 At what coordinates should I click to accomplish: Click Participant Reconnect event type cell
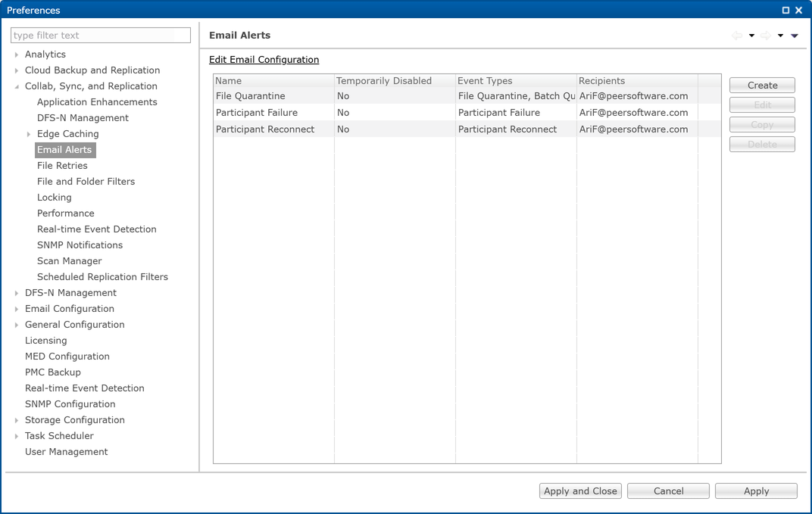click(507, 129)
